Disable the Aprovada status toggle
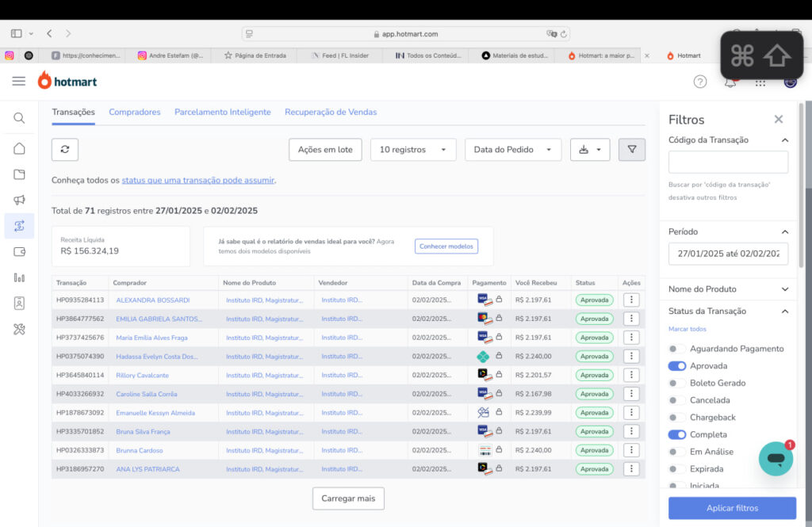This screenshot has height=527, width=812. pos(677,366)
